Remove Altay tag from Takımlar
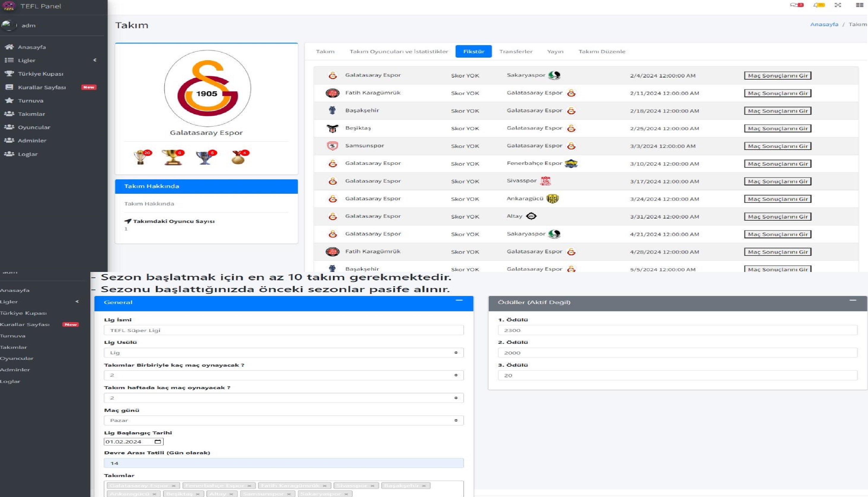This screenshot has width=868, height=497. pyautogui.click(x=231, y=494)
